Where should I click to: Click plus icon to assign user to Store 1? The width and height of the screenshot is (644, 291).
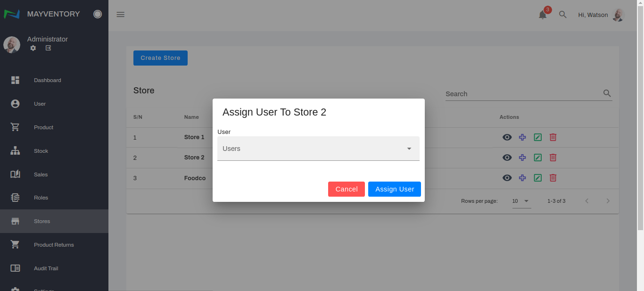pyautogui.click(x=522, y=137)
